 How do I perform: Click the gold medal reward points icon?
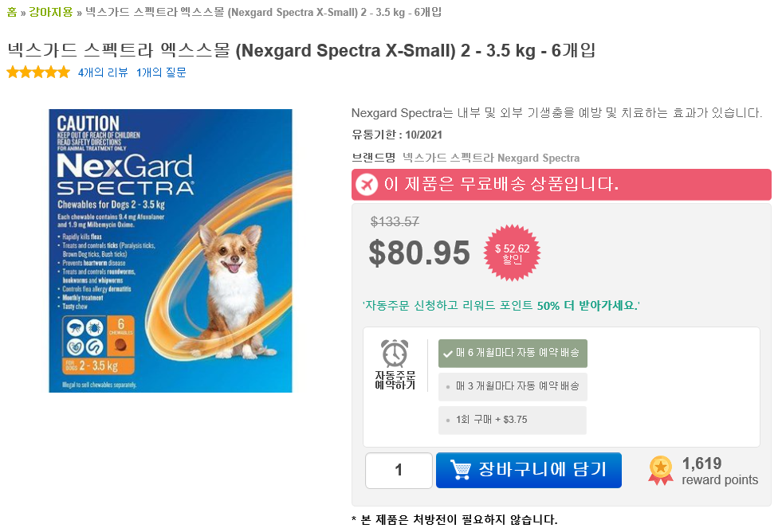pyautogui.click(x=660, y=470)
